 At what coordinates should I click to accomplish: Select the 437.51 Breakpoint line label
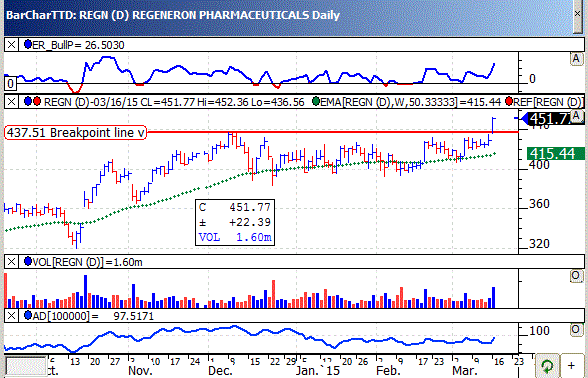tap(75, 133)
